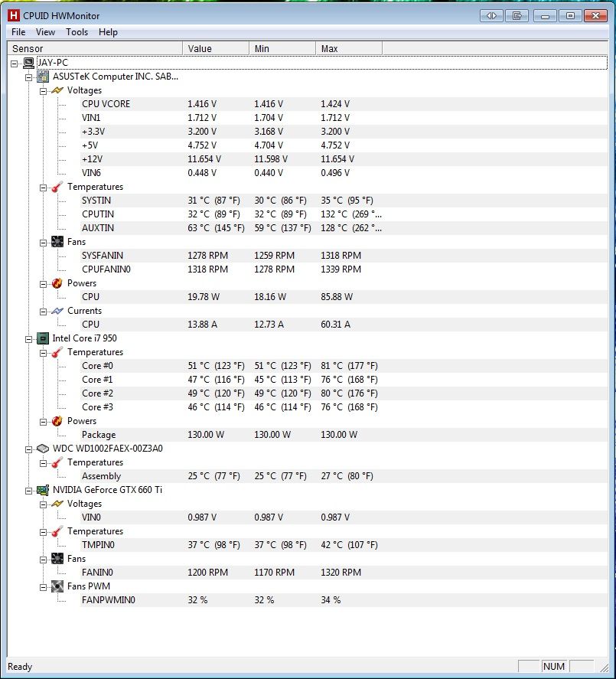Select the SYSFANIN fan row
The image size is (616, 679).
(x=344, y=256)
